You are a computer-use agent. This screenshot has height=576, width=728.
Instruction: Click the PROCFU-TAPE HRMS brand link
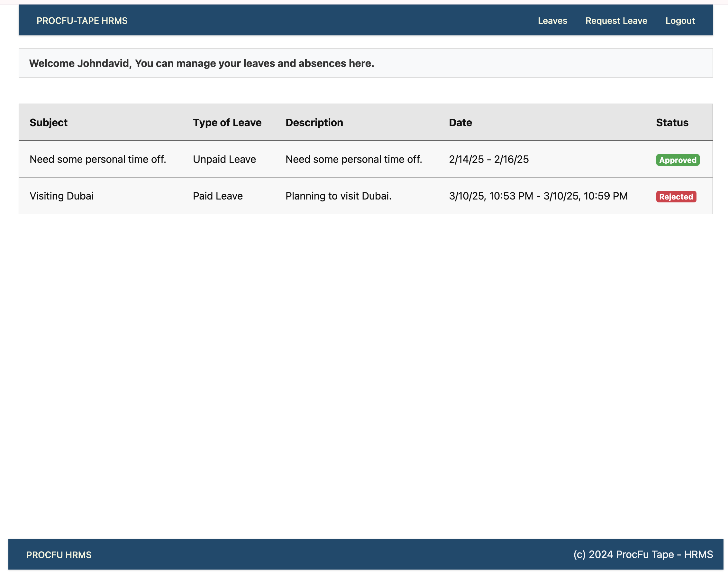82,21
